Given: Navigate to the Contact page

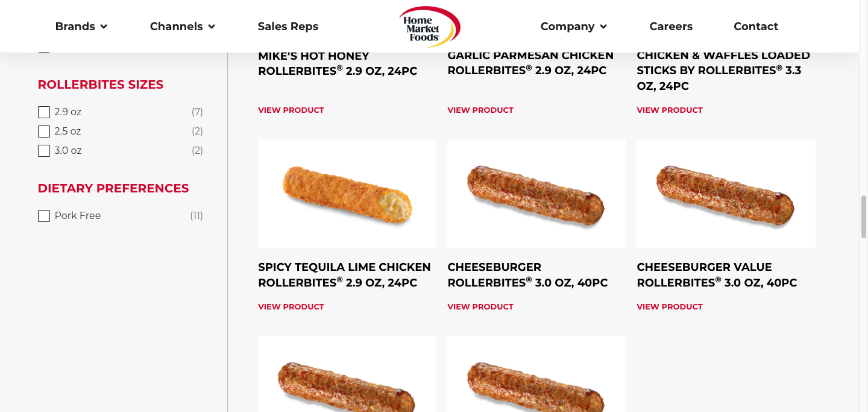Looking at the screenshot, I should click(x=756, y=27).
